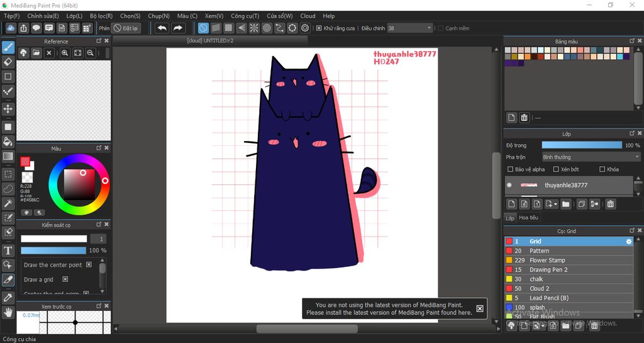
Task: Enable concentric circle snap
Action: 267,28
